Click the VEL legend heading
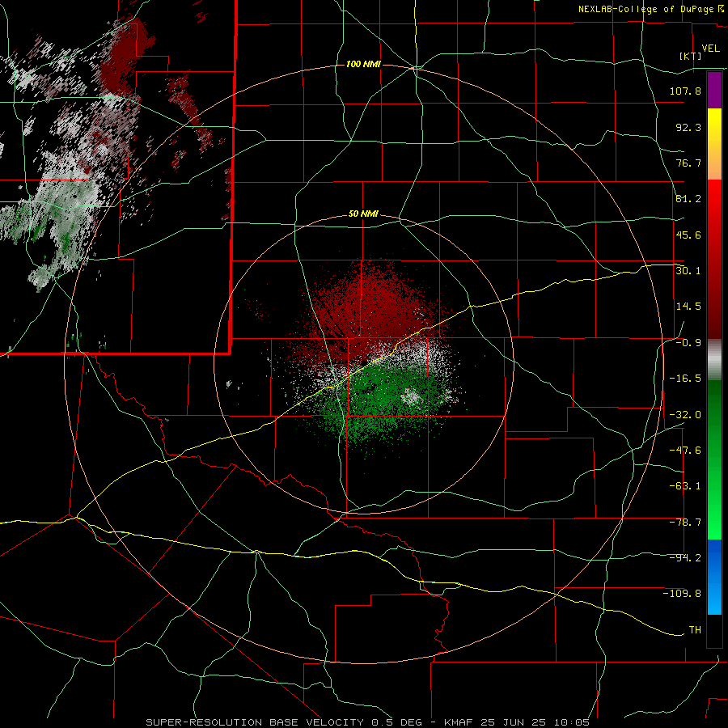The height and width of the screenshot is (728, 728). 710,49
